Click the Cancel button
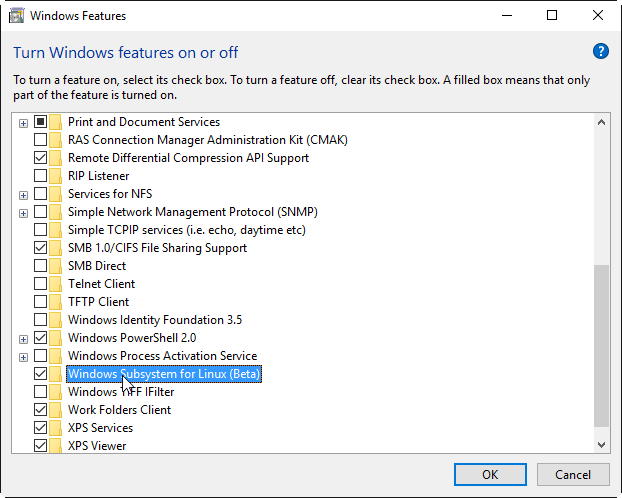 (x=573, y=475)
